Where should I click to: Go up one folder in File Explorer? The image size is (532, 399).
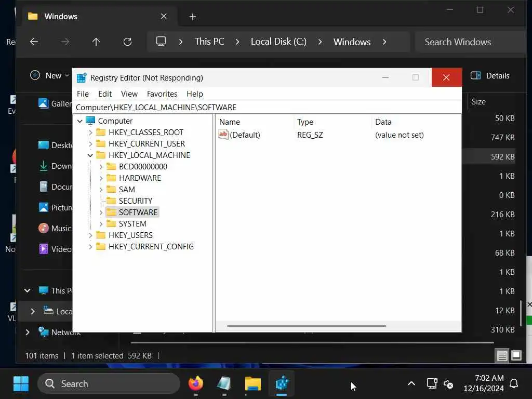[x=96, y=42]
